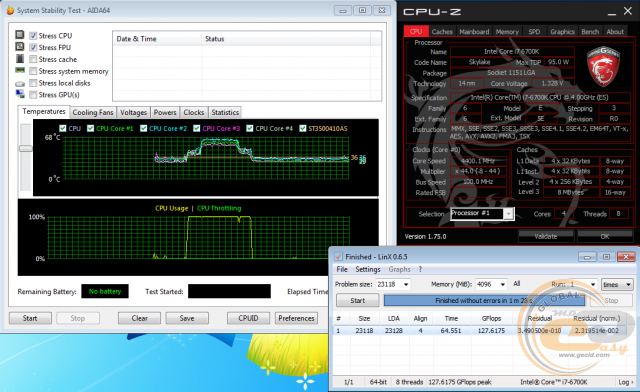Switch to CPU-Z Caches tab
Viewport: 640px width, 392px height.
442,31
